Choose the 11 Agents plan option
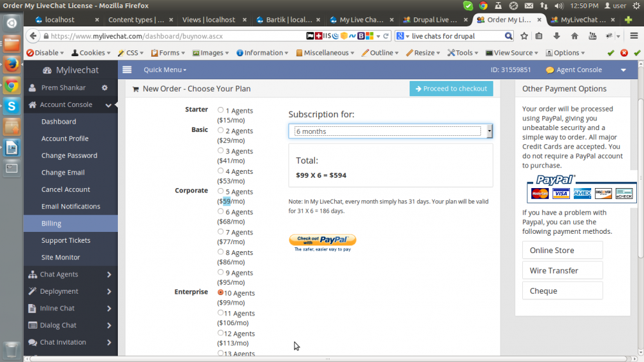This screenshot has height=362, width=644. [221, 313]
